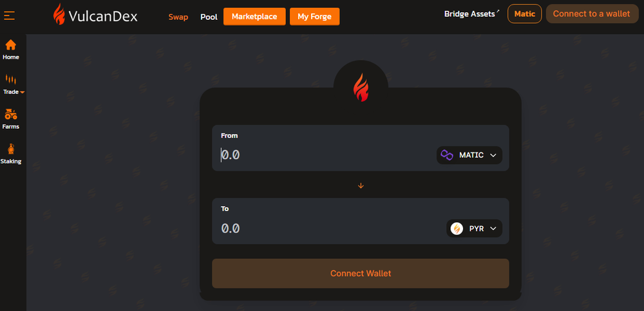Open Home from the sidebar

click(x=11, y=50)
